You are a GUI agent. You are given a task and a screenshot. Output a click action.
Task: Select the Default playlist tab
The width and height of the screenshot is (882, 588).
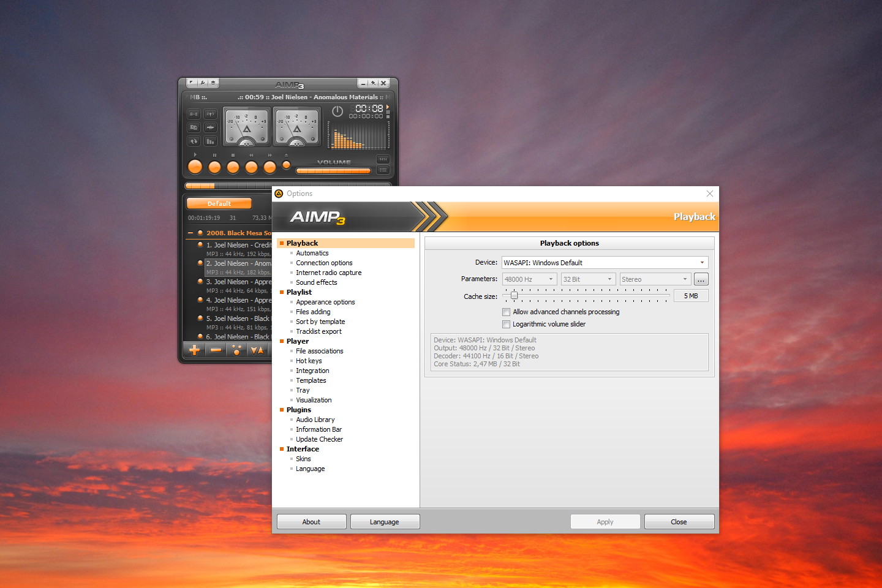[219, 203]
